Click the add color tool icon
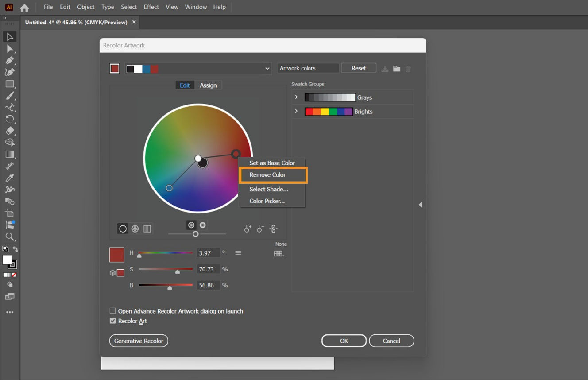This screenshot has width=588, height=380. (x=248, y=229)
